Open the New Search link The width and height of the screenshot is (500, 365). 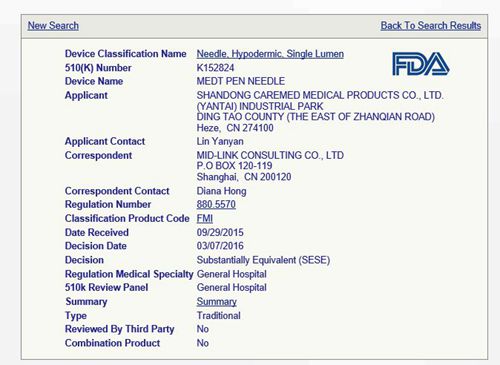(x=53, y=26)
